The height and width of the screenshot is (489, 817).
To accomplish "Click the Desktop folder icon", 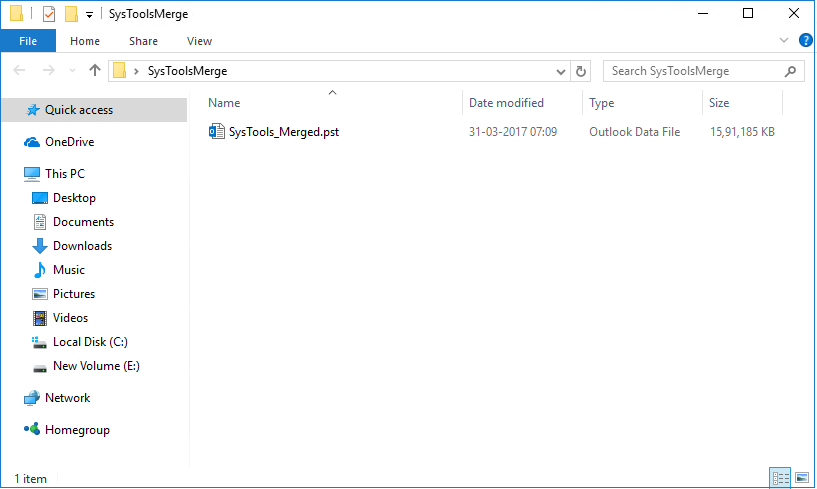I will coord(40,198).
